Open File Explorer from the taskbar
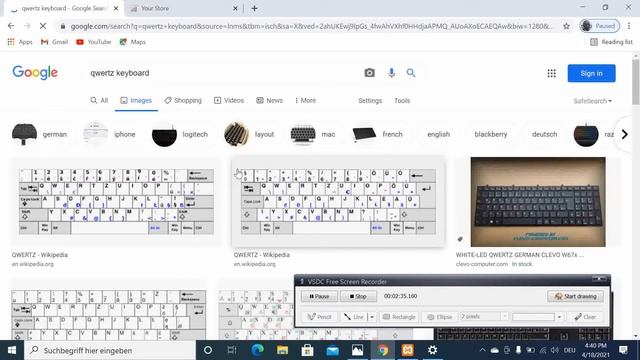 282,350
